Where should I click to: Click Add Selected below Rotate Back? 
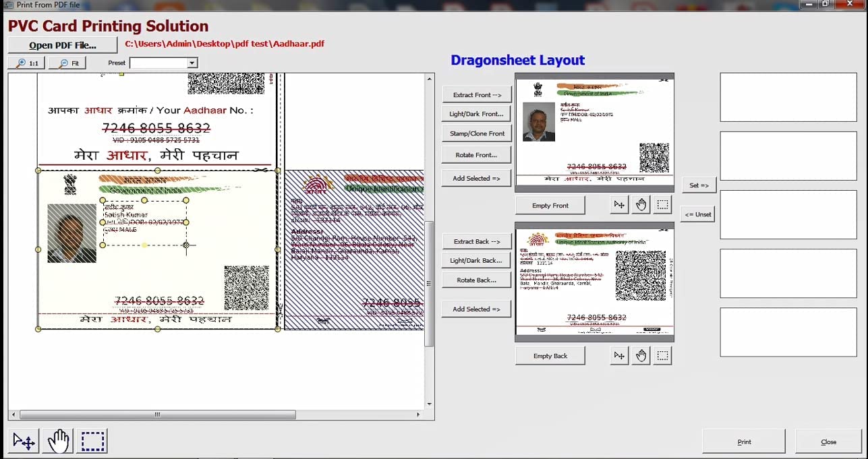click(x=477, y=309)
